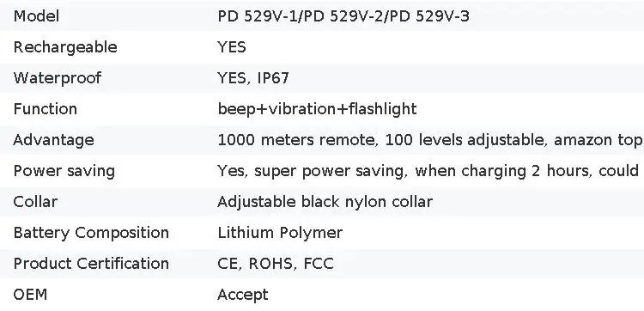Select the beep+vibration+flashlight text

pyautogui.click(x=317, y=109)
